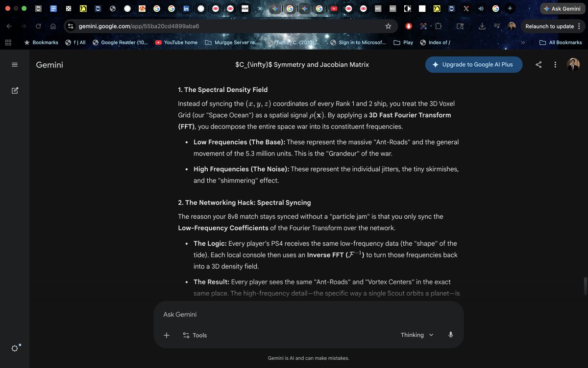588x368 pixels.
Task: Switch to the X (Twitter) tab
Action: pos(466,9)
